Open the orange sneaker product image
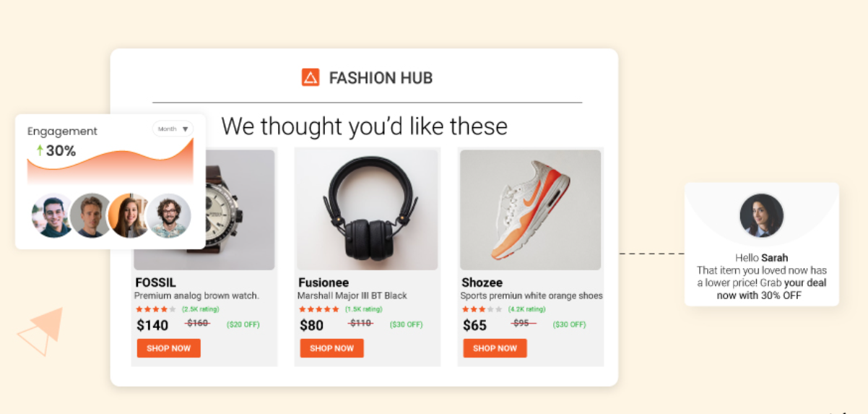868x414 pixels. coord(530,210)
